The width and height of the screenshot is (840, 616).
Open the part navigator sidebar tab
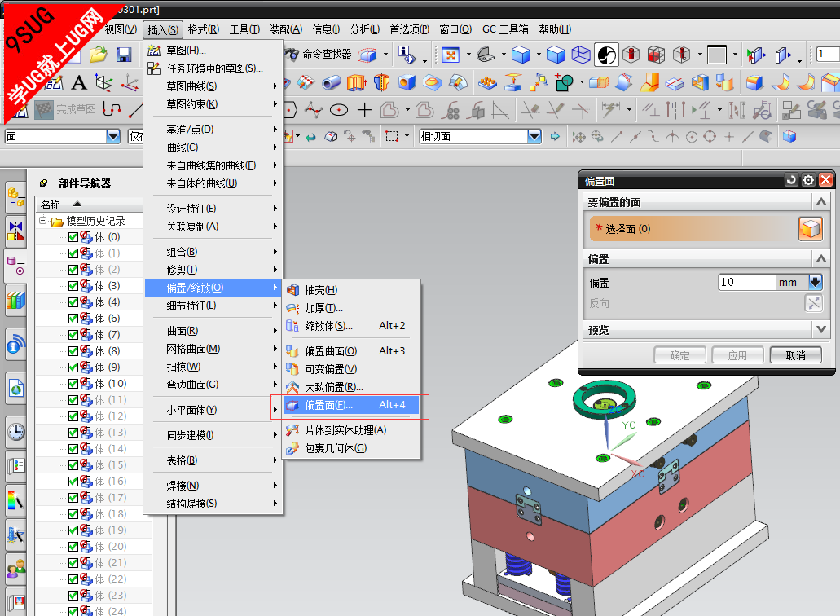(x=16, y=266)
